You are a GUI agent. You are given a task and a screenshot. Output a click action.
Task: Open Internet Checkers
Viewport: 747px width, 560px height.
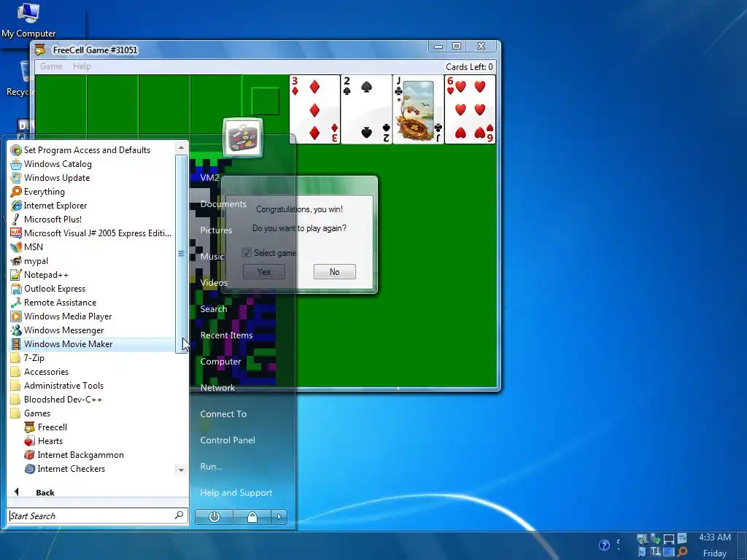65,469
